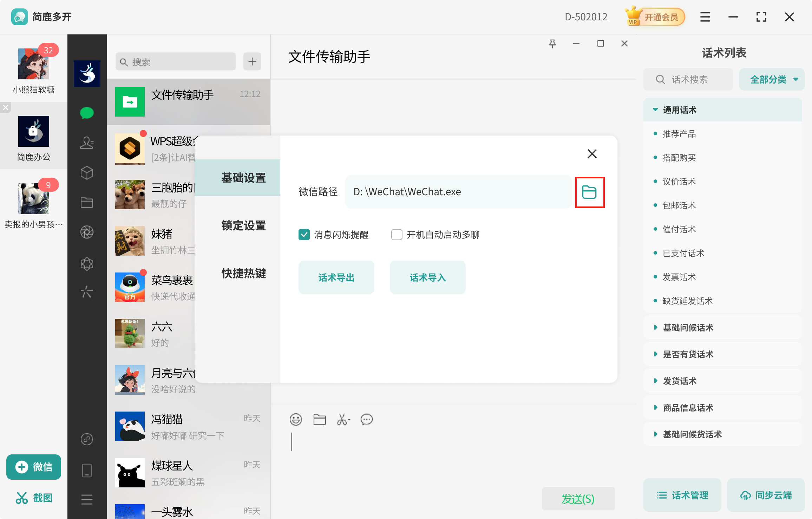Enable 开机自动启动多聊 checkbox
812x519 pixels.
click(397, 235)
